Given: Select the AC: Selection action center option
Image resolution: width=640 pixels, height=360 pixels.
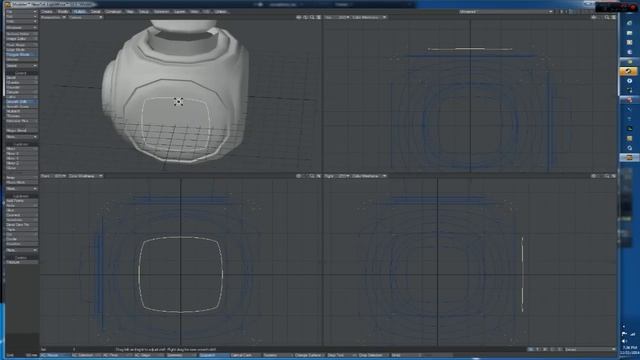Looking at the screenshot, I should (x=86, y=356).
